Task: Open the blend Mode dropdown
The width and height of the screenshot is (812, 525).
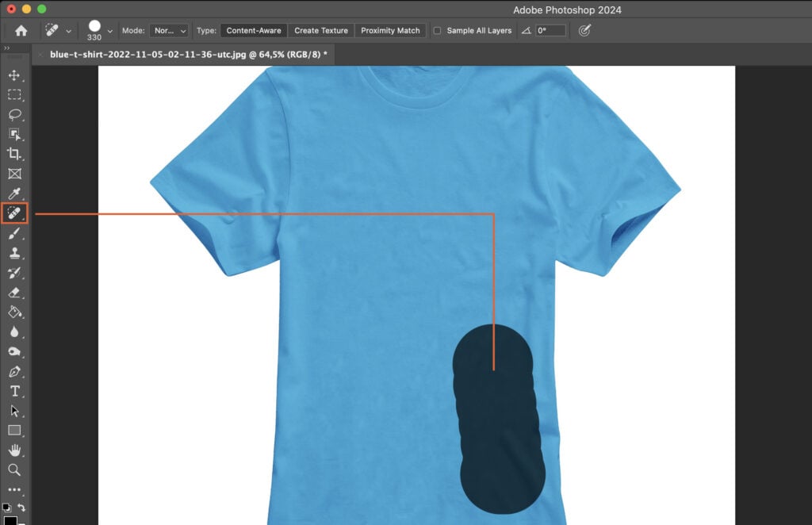Action: tap(169, 30)
